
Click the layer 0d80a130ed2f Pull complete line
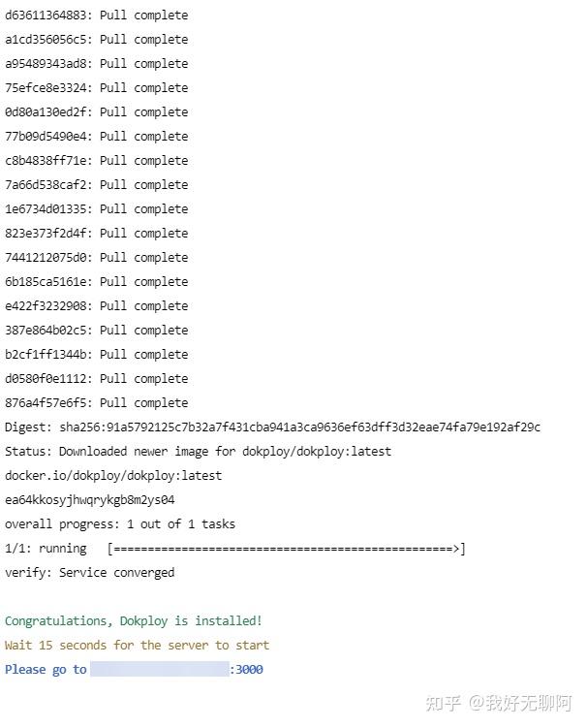point(96,112)
